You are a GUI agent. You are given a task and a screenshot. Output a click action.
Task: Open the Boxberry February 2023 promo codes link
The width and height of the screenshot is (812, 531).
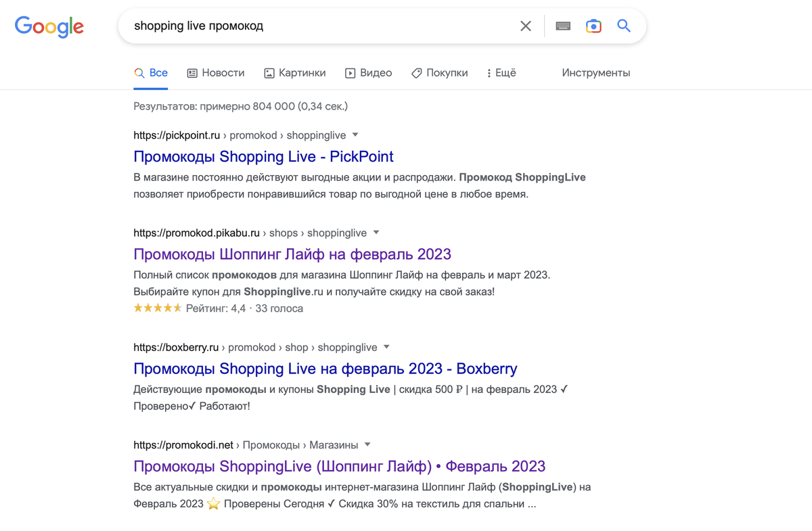pos(325,369)
